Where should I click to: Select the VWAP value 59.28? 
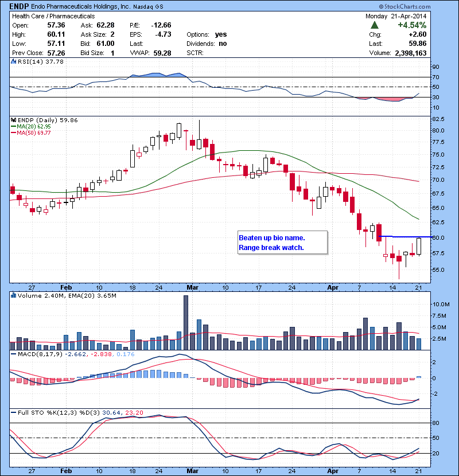click(162, 53)
